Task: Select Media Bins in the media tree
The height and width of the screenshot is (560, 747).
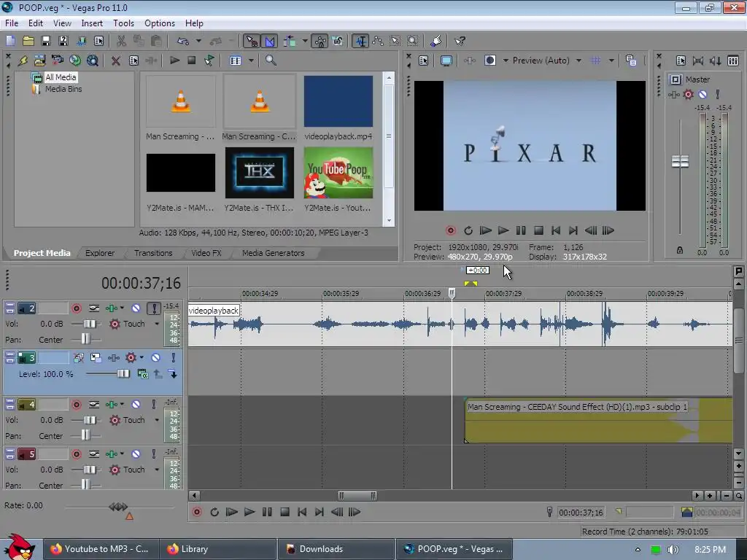Action: point(63,89)
